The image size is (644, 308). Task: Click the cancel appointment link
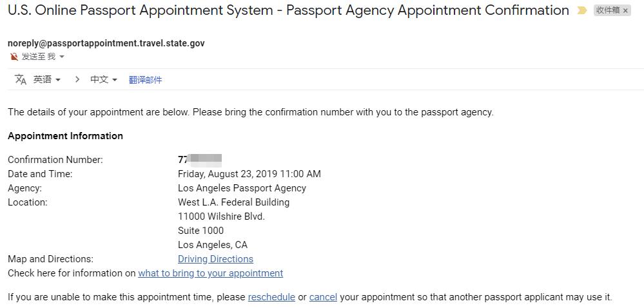click(x=323, y=297)
